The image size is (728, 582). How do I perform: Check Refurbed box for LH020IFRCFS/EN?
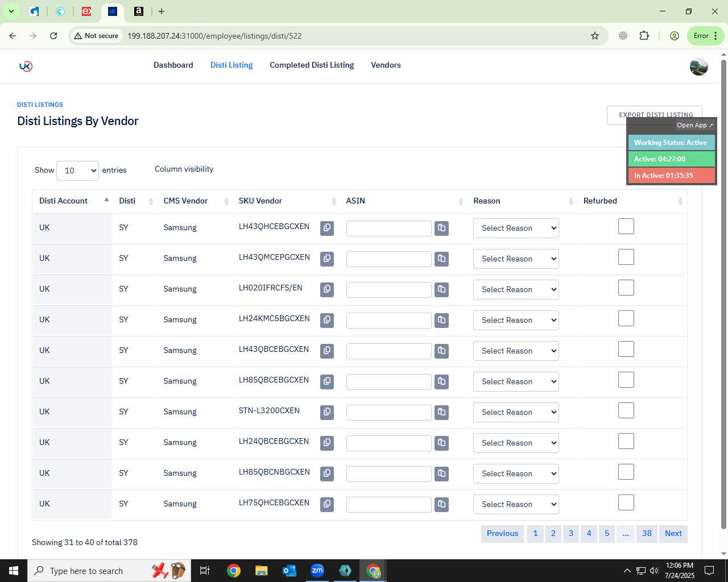(x=626, y=288)
